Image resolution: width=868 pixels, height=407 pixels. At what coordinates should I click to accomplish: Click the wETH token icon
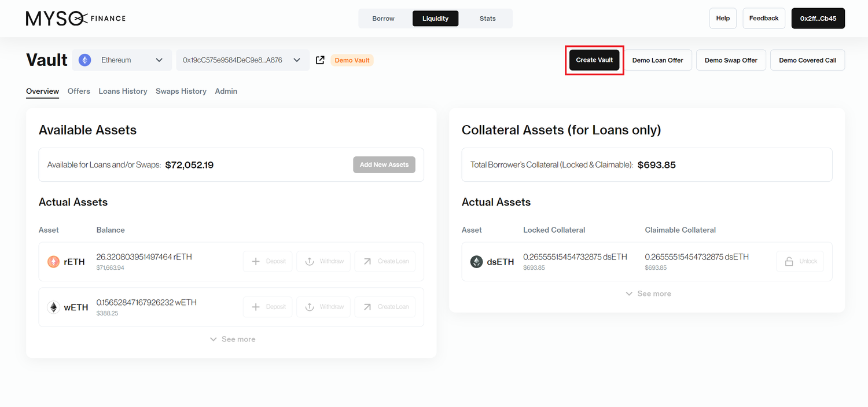pos(53,307)
